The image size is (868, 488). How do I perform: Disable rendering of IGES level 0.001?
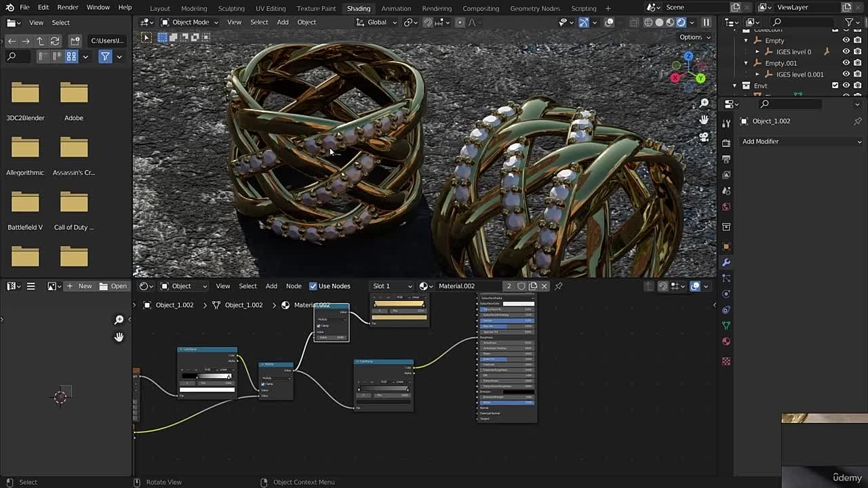(857, 75)
